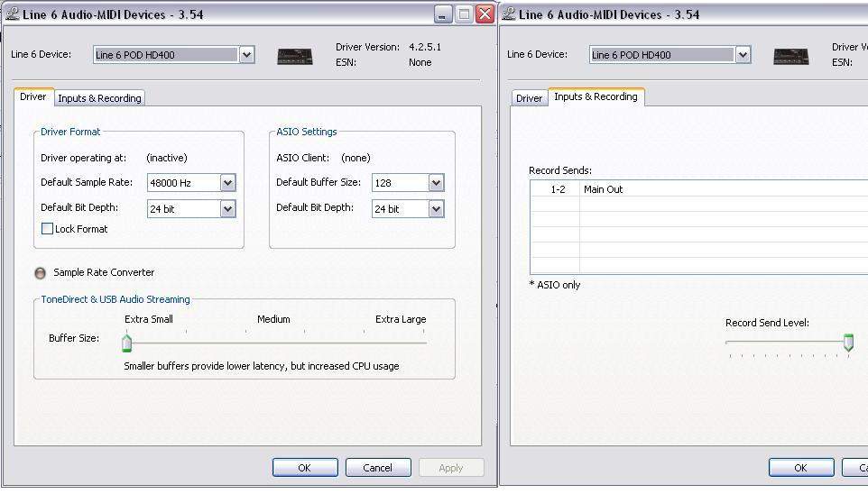Enable the Lock Format checkbox
This screenshot has height=494, width=868.
[48, 229]
